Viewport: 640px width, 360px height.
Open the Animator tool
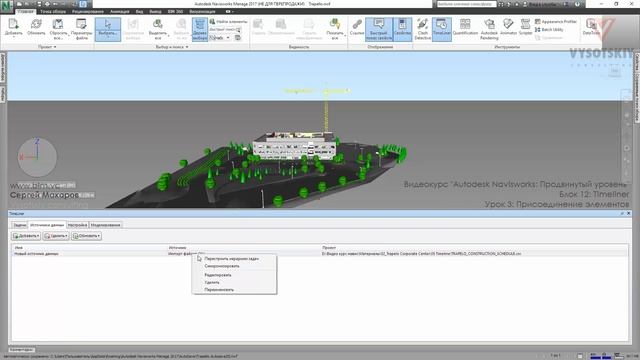tap(508, 28)
